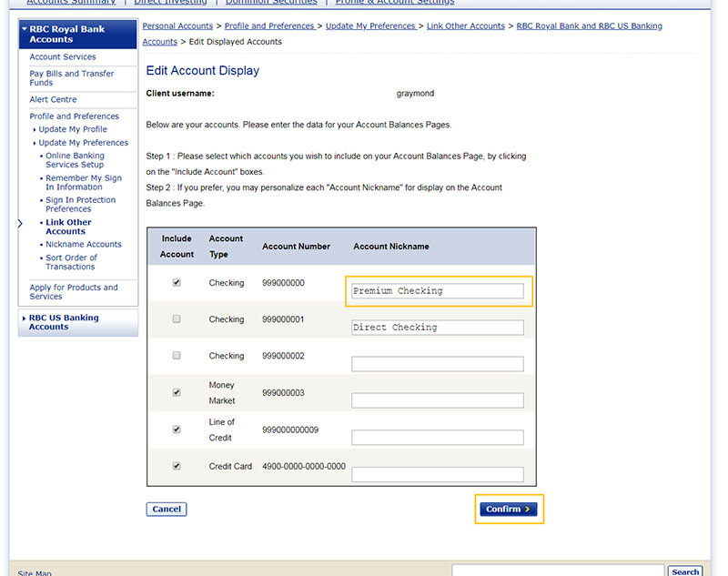
Task: Select Link Other Accounts in sidebar
Action: tap(68, 227)
